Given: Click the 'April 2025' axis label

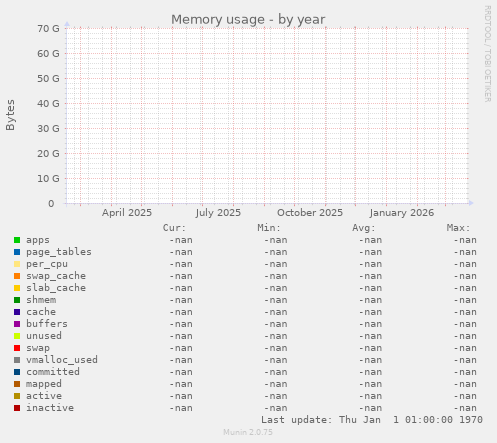Looking at the screenshot, I should point(127,213).
